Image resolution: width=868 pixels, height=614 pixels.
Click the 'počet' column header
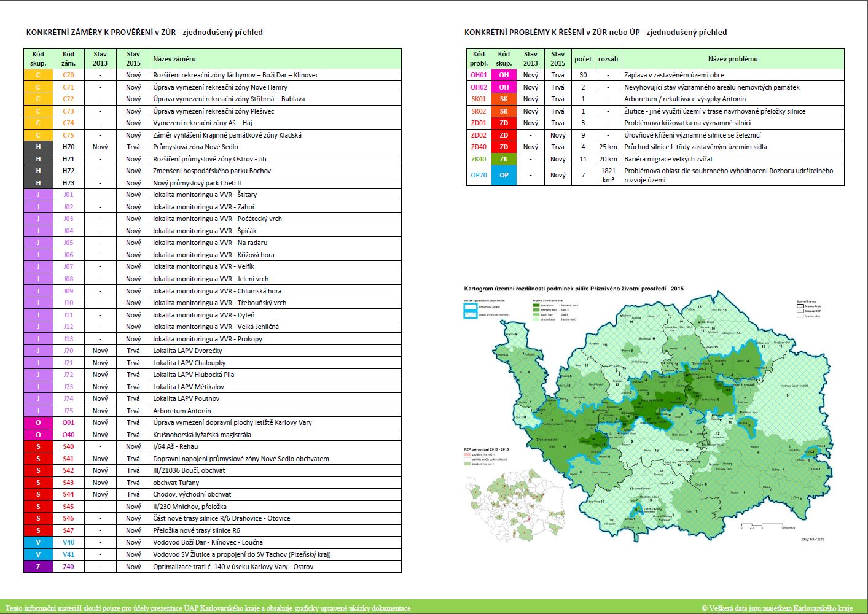(583, 59)
